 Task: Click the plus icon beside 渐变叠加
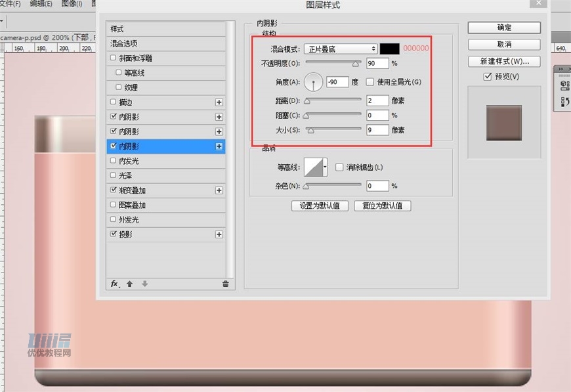coord(219,190)
